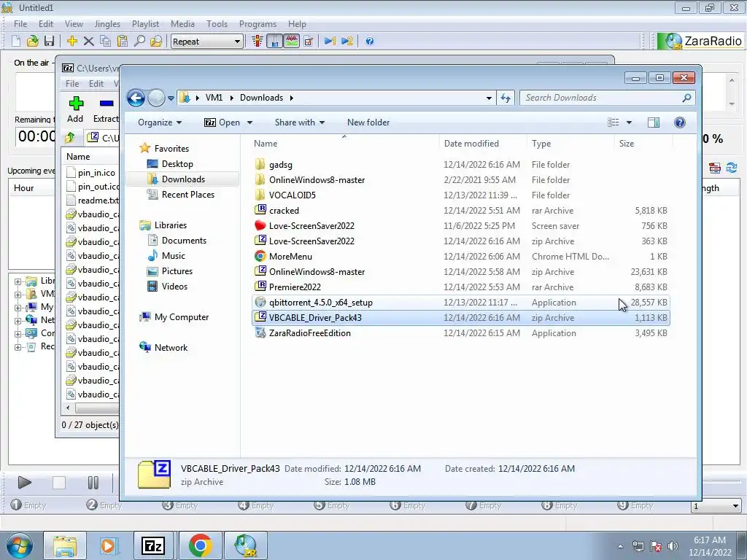Viewport: 747px width, 560px height.
Task: Create a new playlist in ZaraRadio toolbar
Action: (16, 42)
